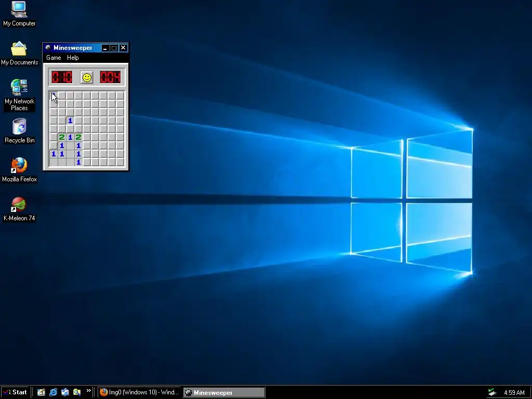Click the green 2 right of the middle 1
This screenshot has height=399, width=532.
(78, 137)
